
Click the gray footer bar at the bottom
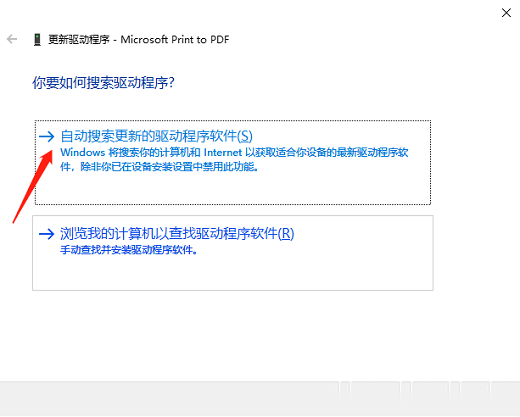(260, 399)
